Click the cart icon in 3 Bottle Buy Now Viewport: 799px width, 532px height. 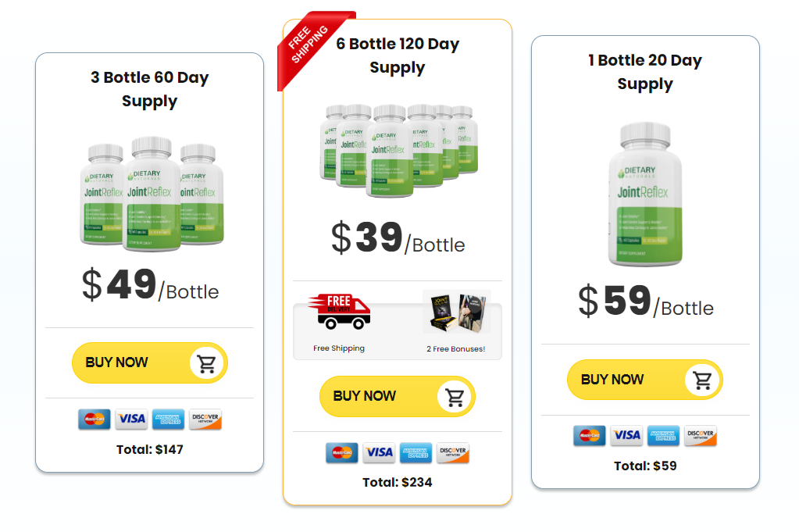click(x=206, y=363)
